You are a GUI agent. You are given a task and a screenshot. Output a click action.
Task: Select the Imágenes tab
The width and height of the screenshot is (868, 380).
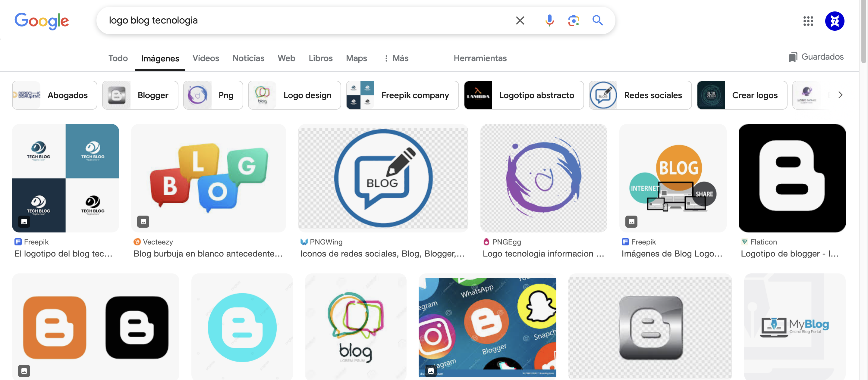(x=160, y=58)
